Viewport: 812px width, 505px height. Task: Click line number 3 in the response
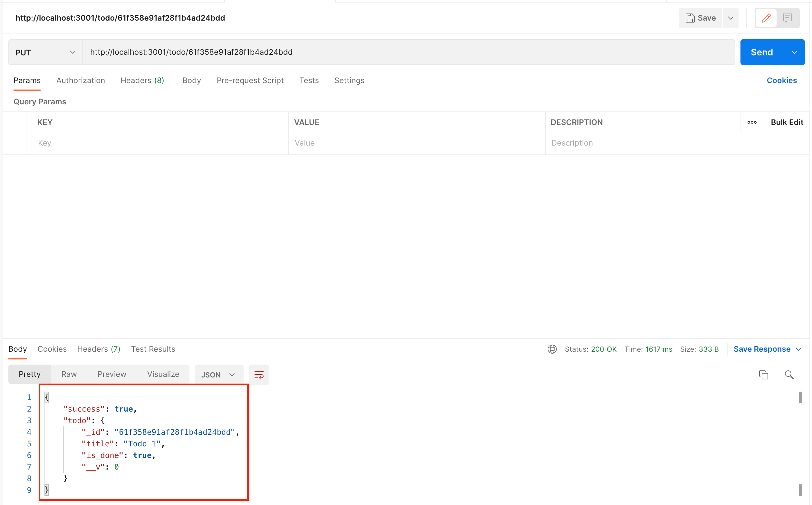point(29,421)
